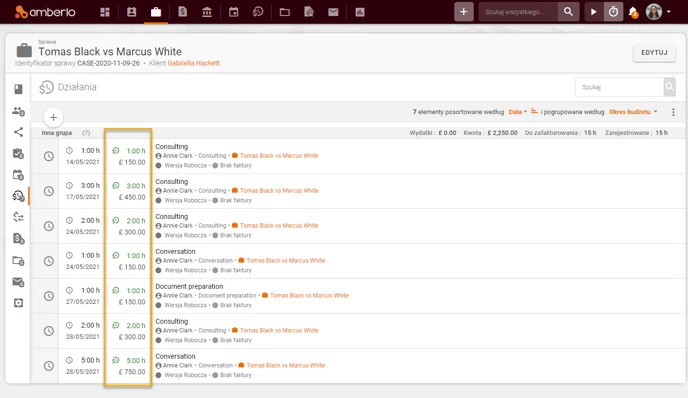Open the summary book icon in left sidebar
The height and width of the screenshot is (398, 688).
[x=18, y=89]
